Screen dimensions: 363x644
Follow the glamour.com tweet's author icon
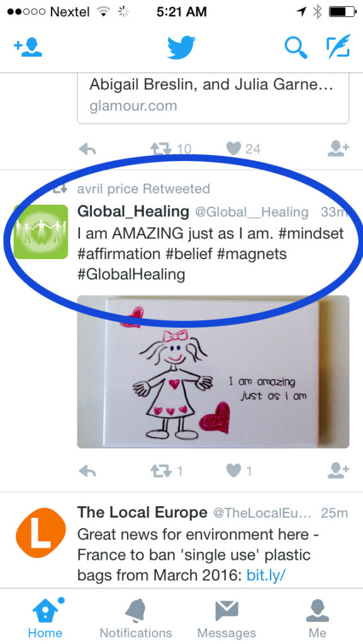(x=338, y=148)
